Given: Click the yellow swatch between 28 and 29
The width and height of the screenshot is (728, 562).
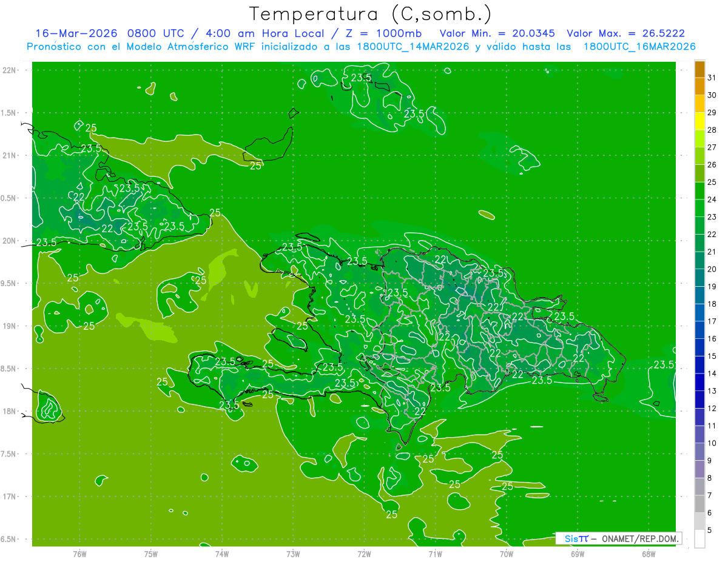Looking at the screenshot, I should [x=699, y=121].
